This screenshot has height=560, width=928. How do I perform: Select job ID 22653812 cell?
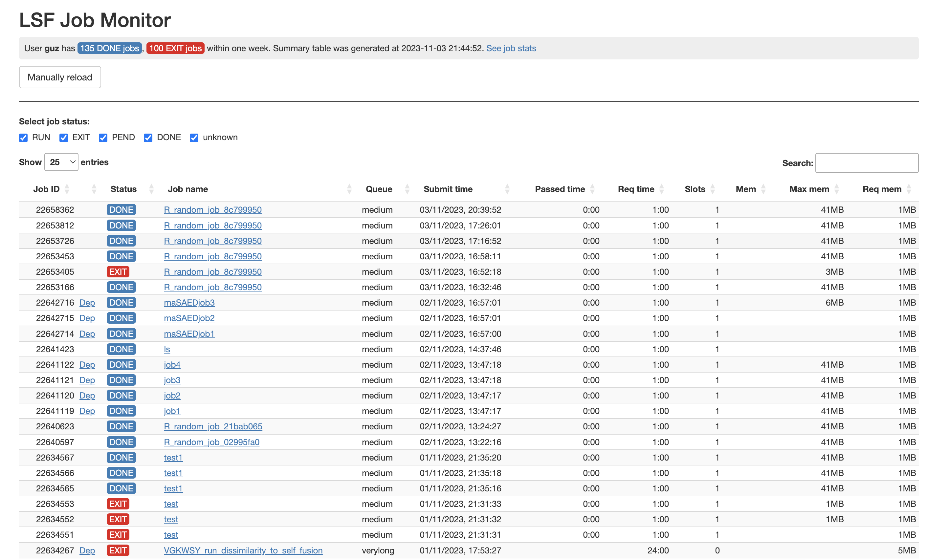pos(55,226)
